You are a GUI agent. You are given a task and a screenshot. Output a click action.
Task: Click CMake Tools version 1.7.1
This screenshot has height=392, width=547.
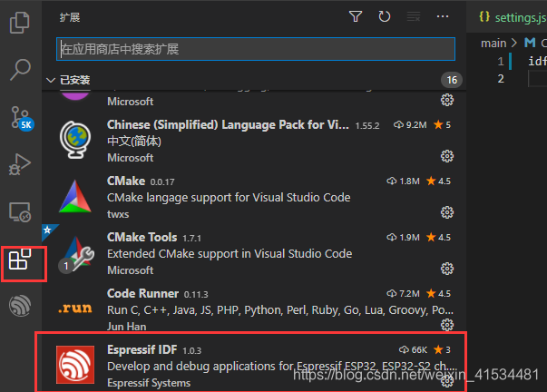click(x=192, y=239)
